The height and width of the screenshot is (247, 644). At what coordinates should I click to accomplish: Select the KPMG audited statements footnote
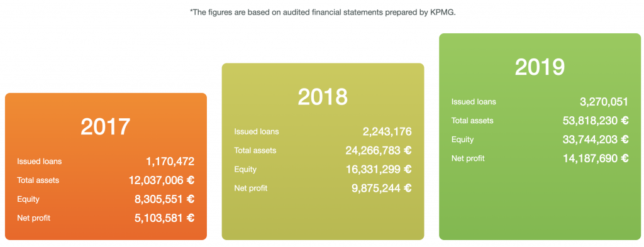tap(323, 13)
